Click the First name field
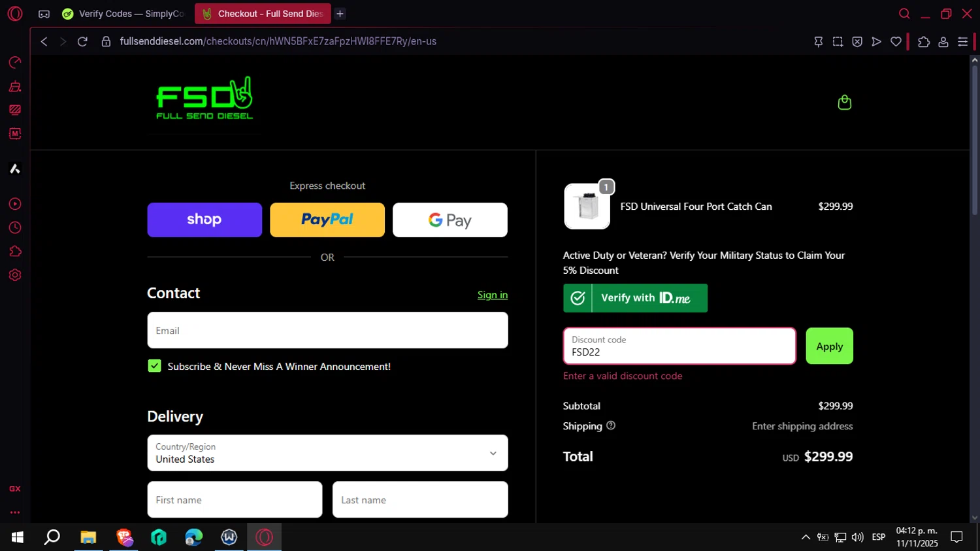 [235, 499]
